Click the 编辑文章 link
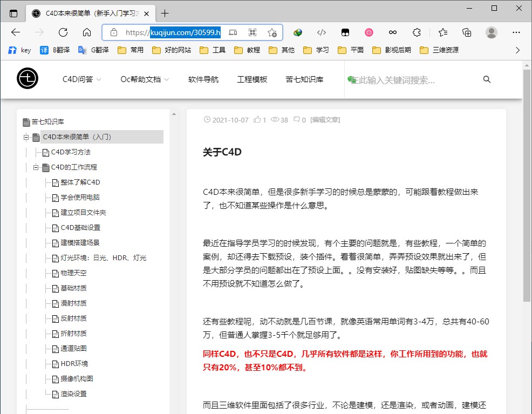The width and height of the screenshot is (532, 414). pyautogui.click(x=325, y=120)
